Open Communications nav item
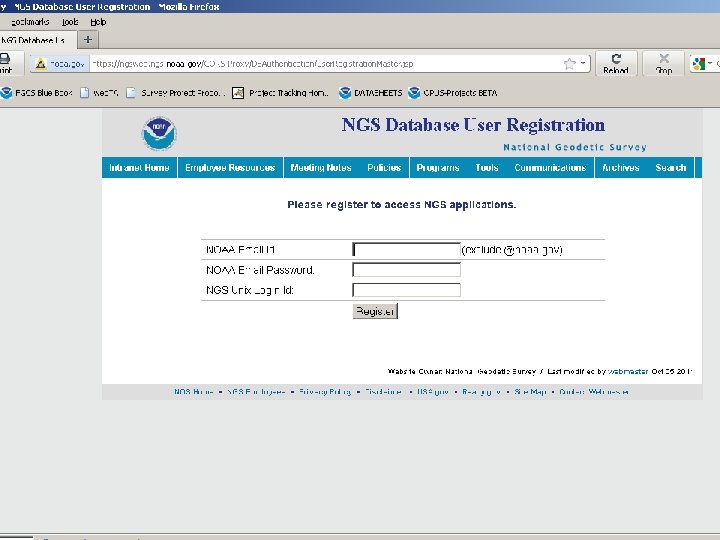 (550, 168)
